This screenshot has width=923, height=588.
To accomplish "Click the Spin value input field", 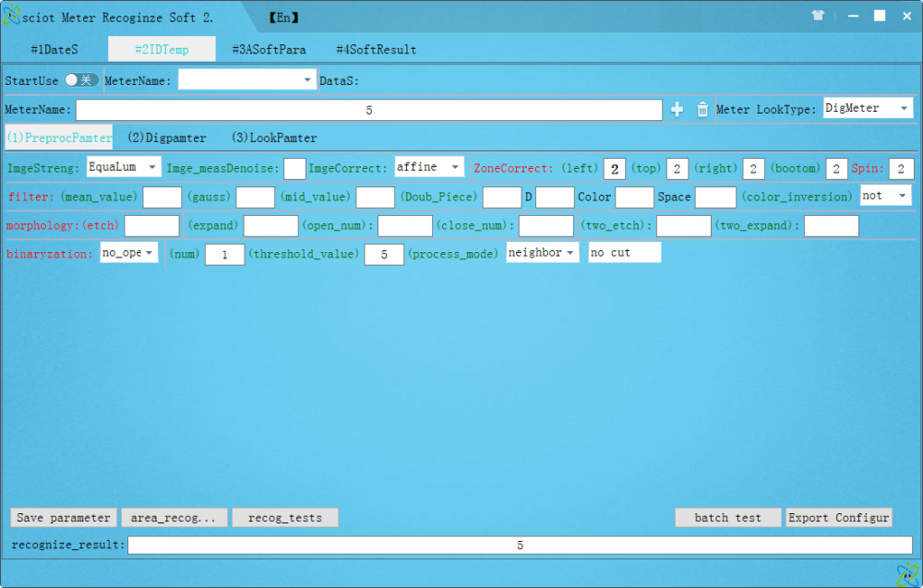I will point(901,169).
